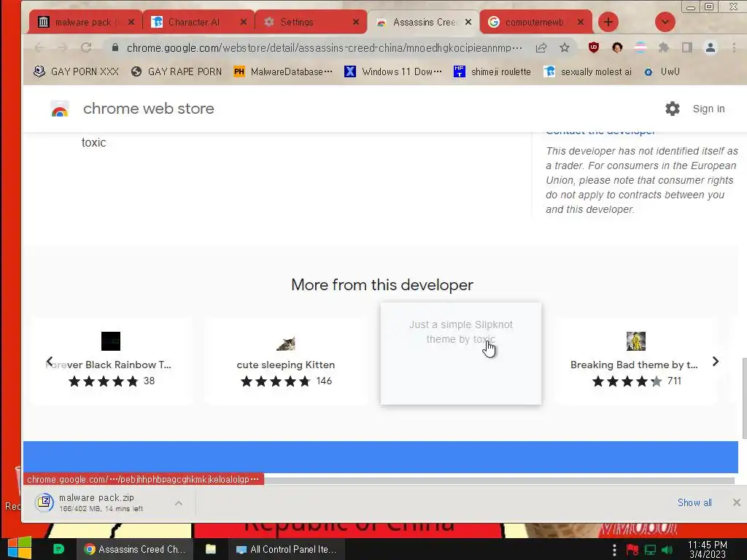Open the Chrome profile menu
The height and width of the screenshot is (560, 747).
click(711, 47)
